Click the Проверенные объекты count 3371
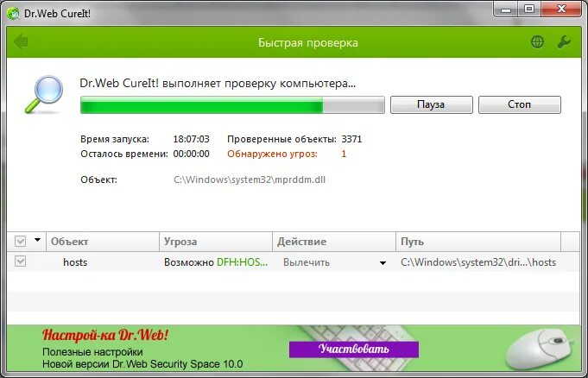This screenshot has width=588, height=378. point(351,139)
